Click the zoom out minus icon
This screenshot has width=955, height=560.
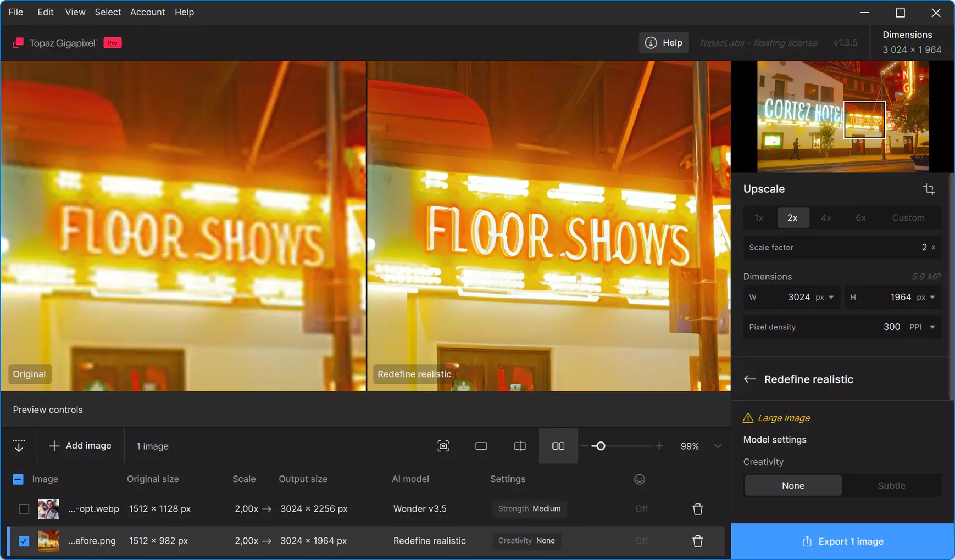pos(584,446)
